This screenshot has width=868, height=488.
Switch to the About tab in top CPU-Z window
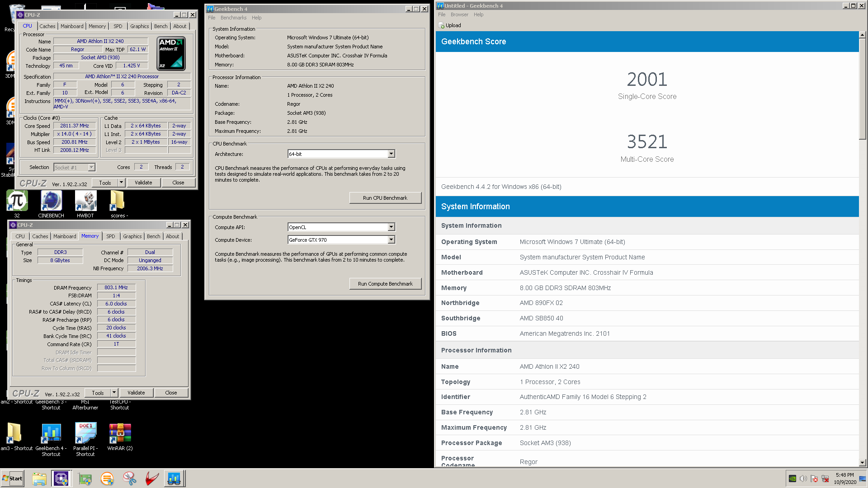[x=180, y=26]
